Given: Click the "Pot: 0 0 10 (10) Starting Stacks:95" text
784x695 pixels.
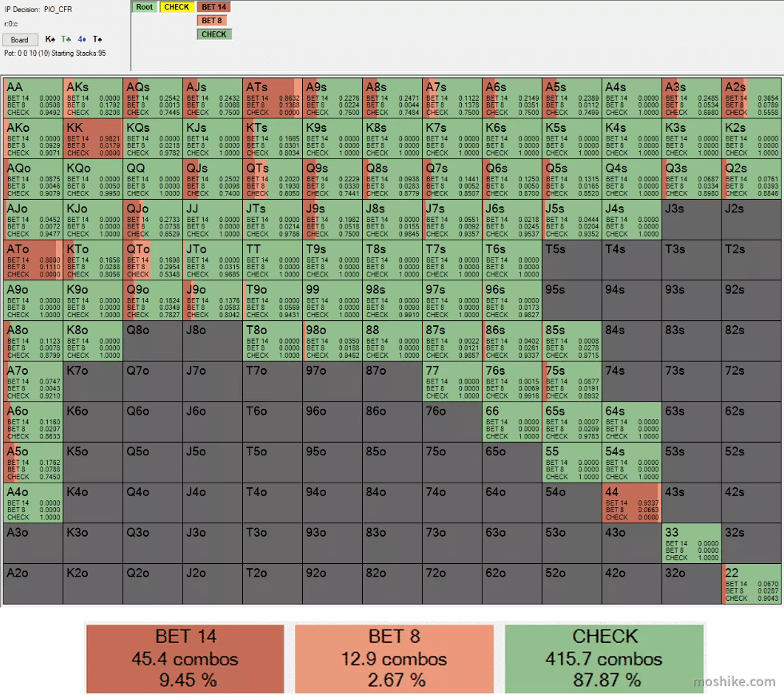Looking at the screenshot, I should pyautogui.click(x=55, y=53).
